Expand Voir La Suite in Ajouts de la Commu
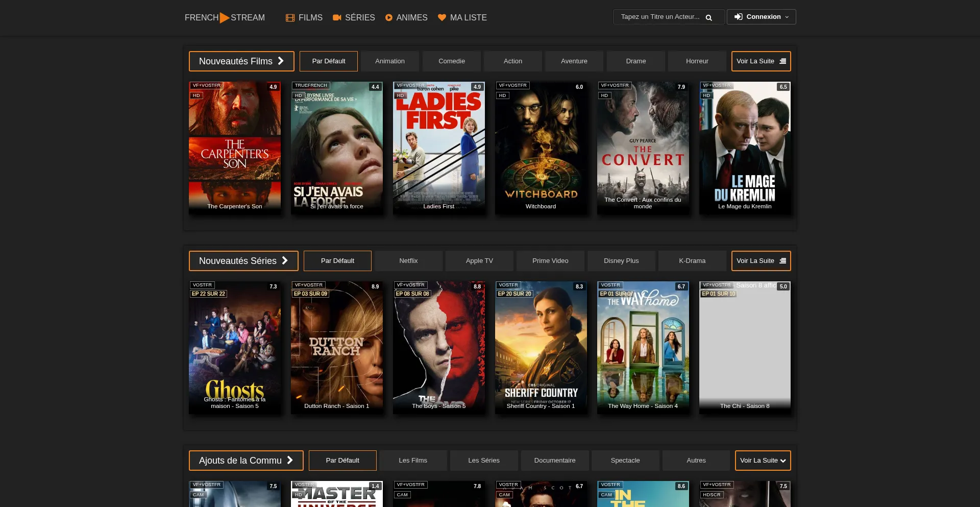The height and width of the screenshot is (507, 980). coord(763,461)
